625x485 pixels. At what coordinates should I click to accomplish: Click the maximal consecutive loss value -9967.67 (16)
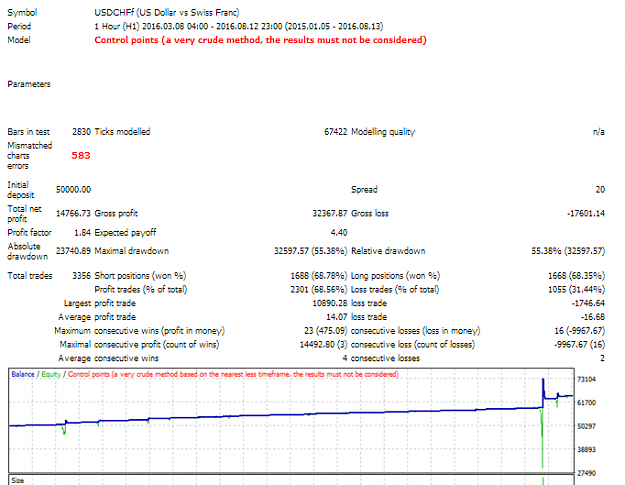(x=579, y=344)
